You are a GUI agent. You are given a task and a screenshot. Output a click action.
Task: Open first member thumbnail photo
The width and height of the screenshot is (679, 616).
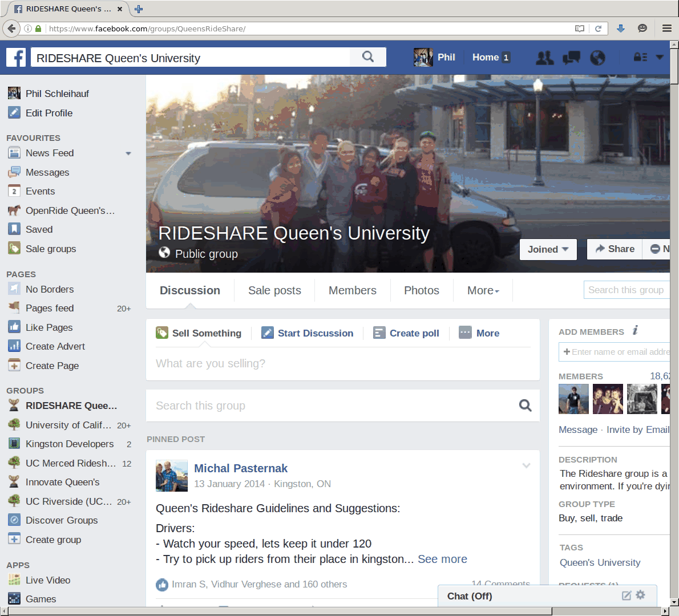[x=573, y=399]
